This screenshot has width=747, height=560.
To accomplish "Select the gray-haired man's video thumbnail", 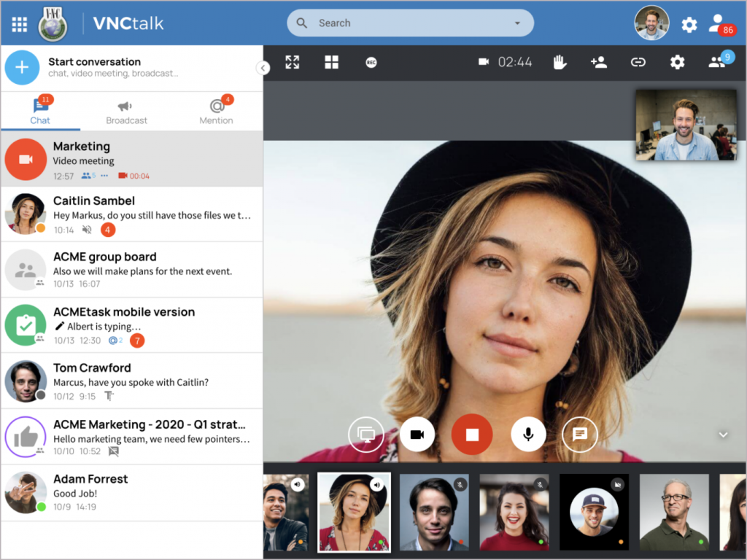I will click(x=673, y=512).
